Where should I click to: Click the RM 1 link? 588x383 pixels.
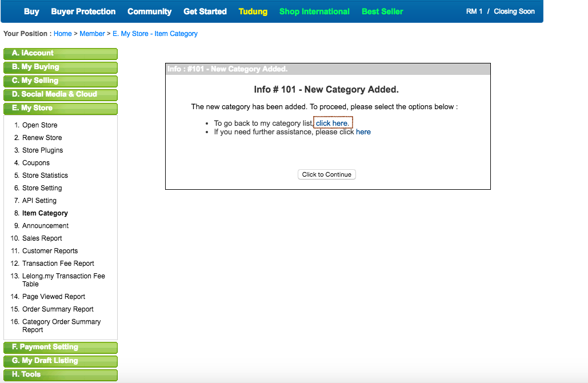click(474, 11)
